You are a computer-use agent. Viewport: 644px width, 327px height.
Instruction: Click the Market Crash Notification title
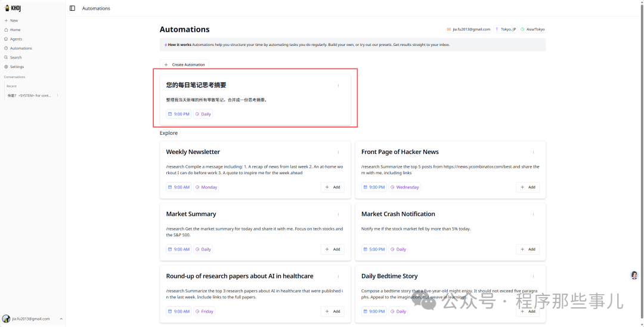tap(398, 214)
